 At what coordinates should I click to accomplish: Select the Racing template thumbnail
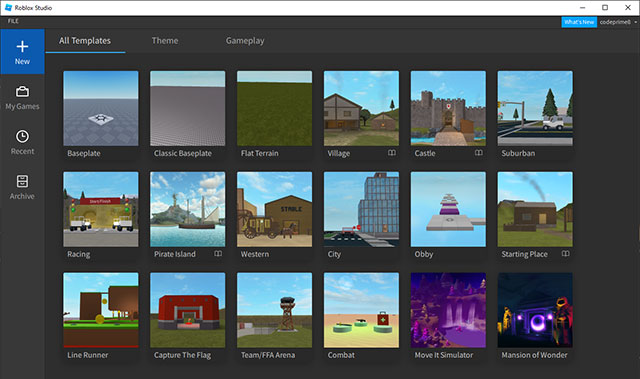(101, 209)
